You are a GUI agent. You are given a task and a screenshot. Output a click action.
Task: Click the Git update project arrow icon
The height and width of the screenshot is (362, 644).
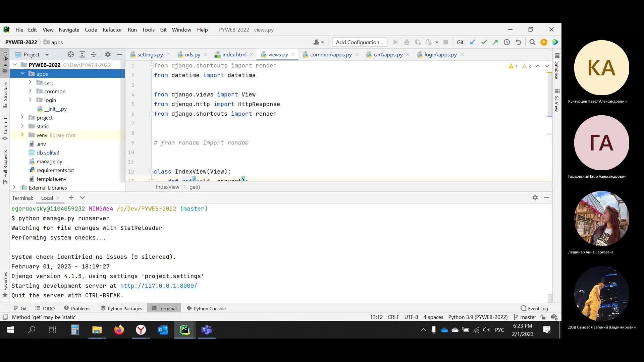click(x=473, y=42)
